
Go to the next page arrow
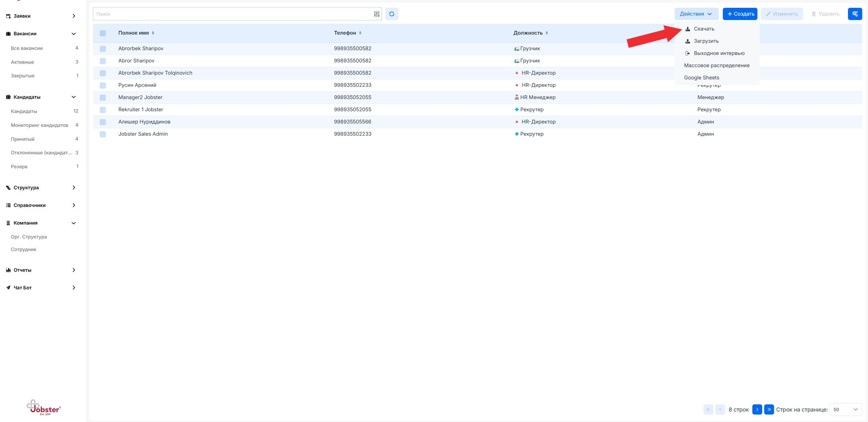757,409
